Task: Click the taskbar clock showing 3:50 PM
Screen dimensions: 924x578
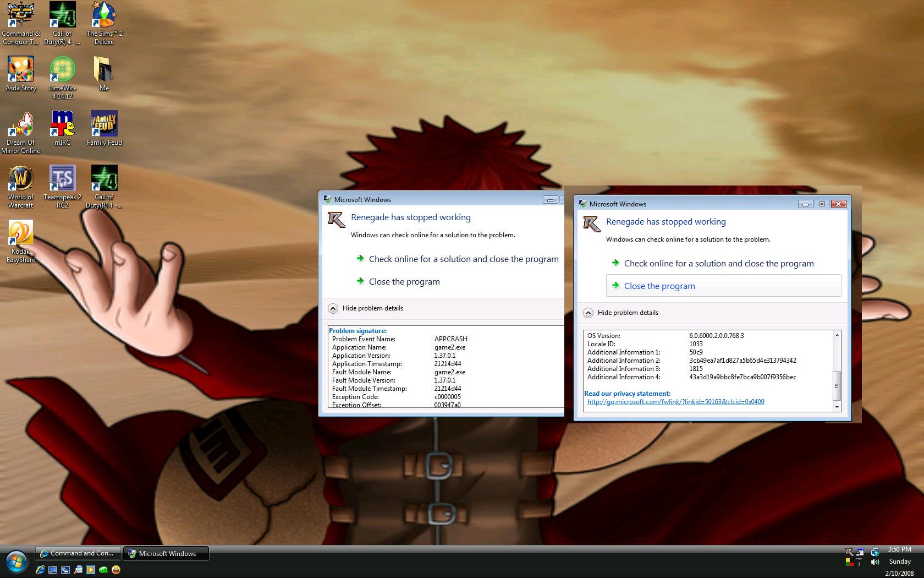Action: (x=899, y=549)
